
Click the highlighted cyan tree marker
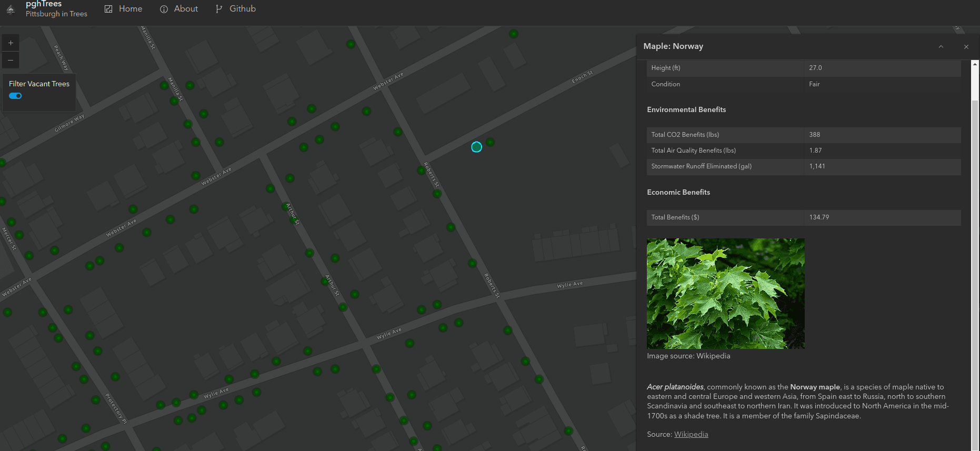coord(476,147)
